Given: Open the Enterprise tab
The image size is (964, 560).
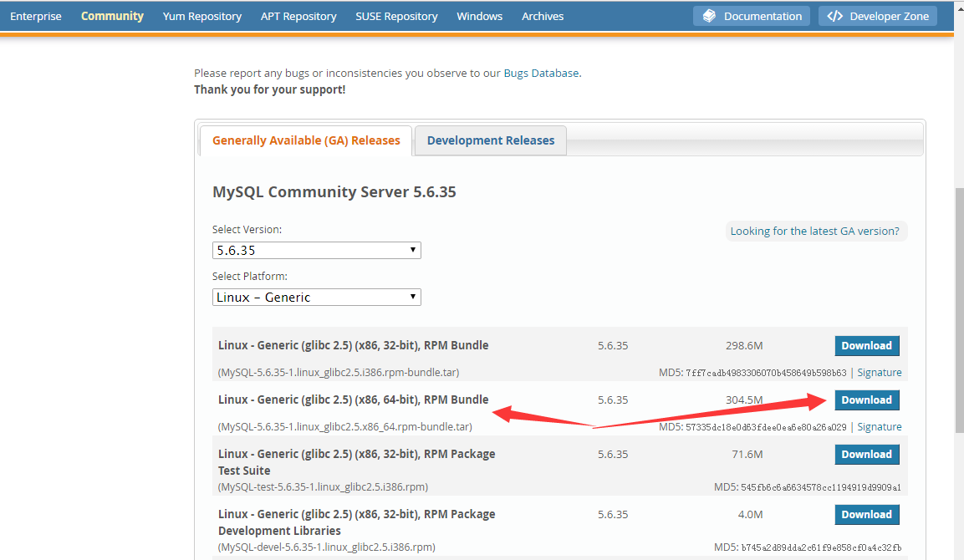Looking at the screenshot, I should (36, 16).
